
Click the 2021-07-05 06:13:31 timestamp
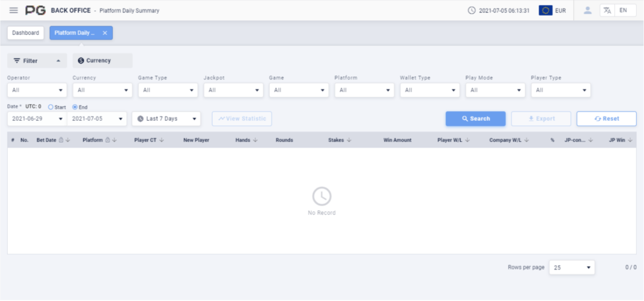coord(504,11)
